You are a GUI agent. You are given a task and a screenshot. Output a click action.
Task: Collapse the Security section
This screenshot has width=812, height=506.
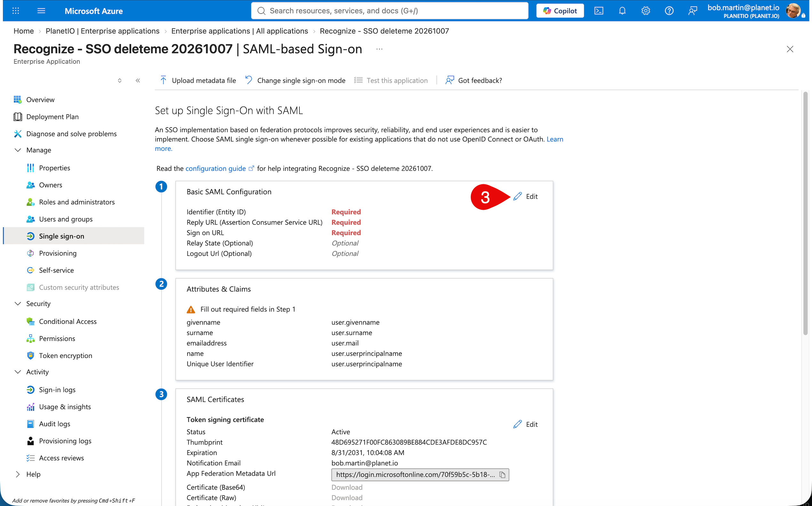pyautogui.click(x=18, y=304)
